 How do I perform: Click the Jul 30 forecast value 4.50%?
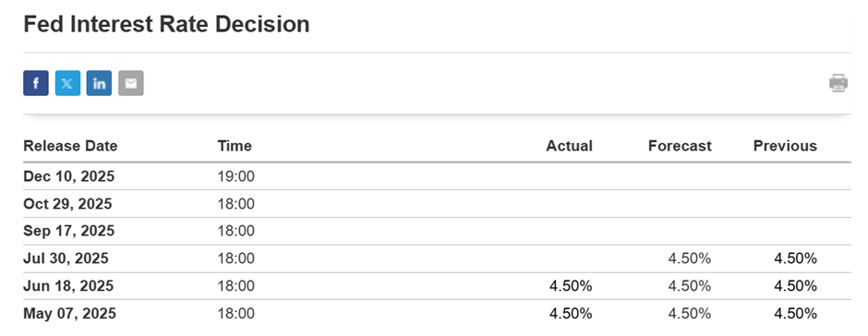pyautogui.click(x=689, y=258)
